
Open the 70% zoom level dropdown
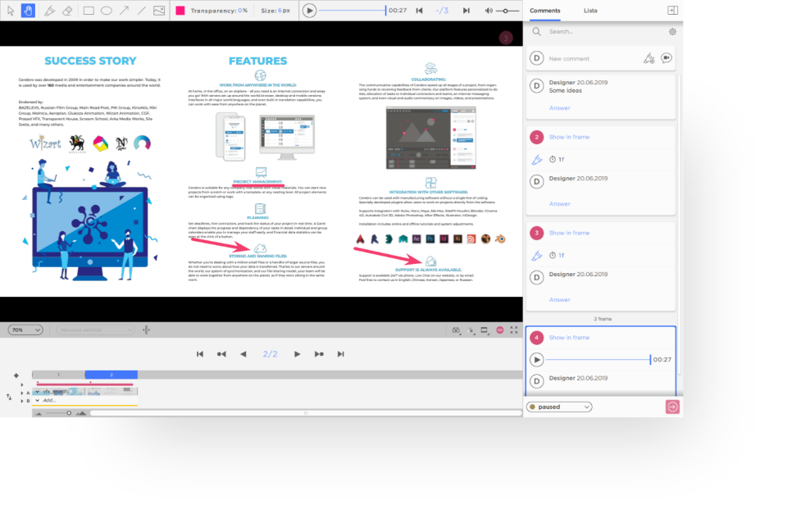25,328
